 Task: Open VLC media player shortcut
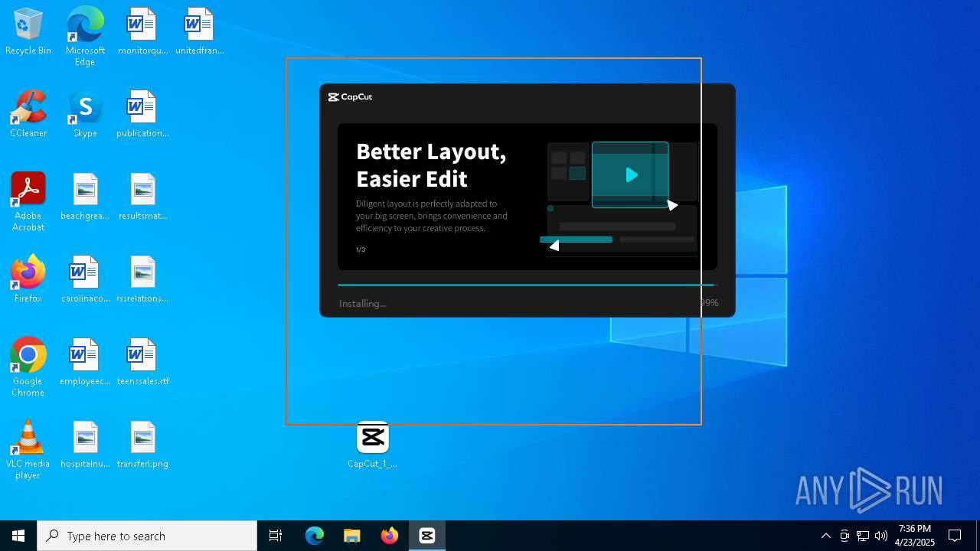28,450
